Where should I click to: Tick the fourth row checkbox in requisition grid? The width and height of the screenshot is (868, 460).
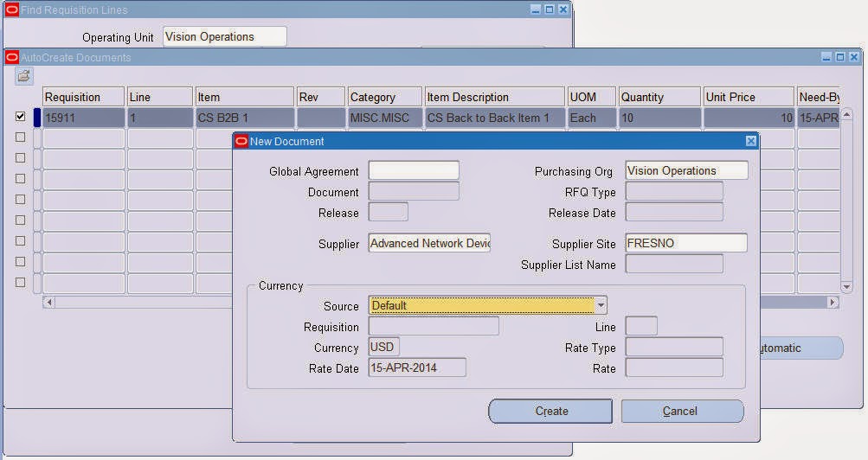point(21,179)
